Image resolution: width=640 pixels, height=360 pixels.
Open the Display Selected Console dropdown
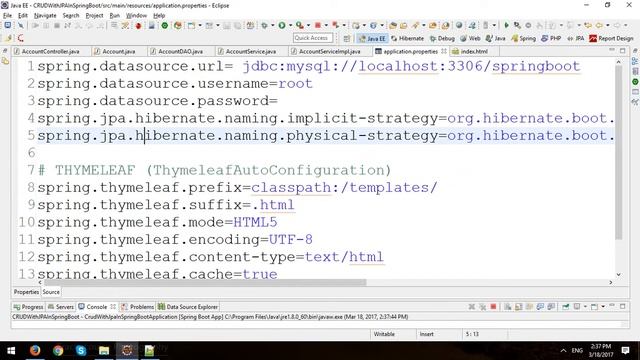tap(585, 307)
